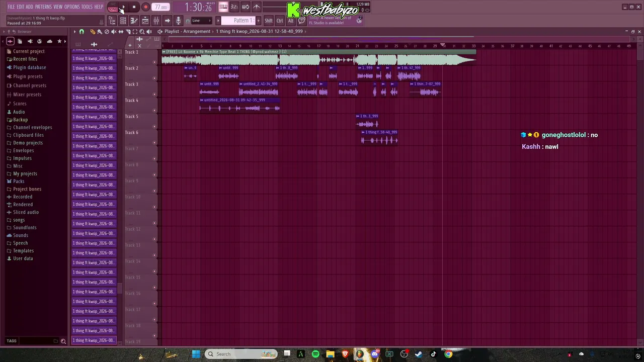Mute Track 5 using its dot
This screenshot has height=362, width=644.
[154, 127]
